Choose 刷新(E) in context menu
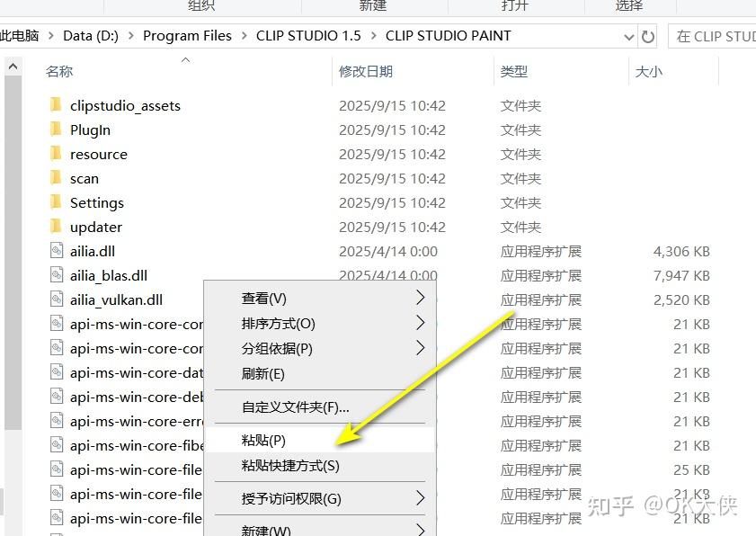 [x=320, y=373]
